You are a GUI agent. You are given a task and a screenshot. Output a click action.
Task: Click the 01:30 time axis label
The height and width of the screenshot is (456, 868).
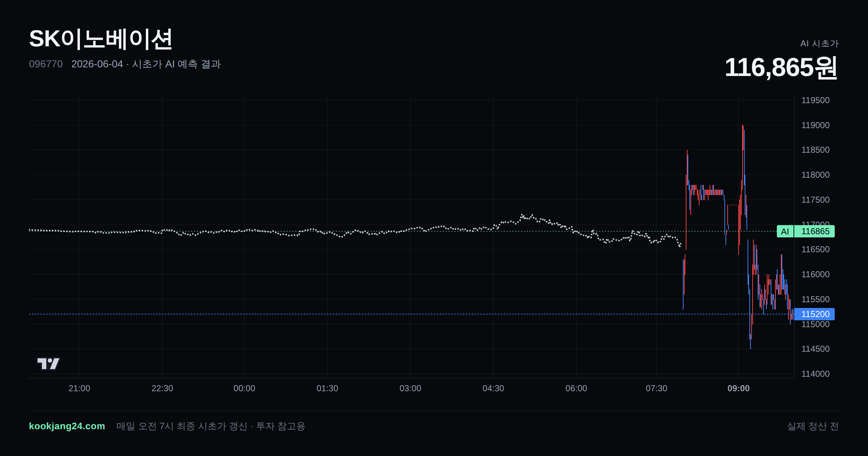(327, 388)
